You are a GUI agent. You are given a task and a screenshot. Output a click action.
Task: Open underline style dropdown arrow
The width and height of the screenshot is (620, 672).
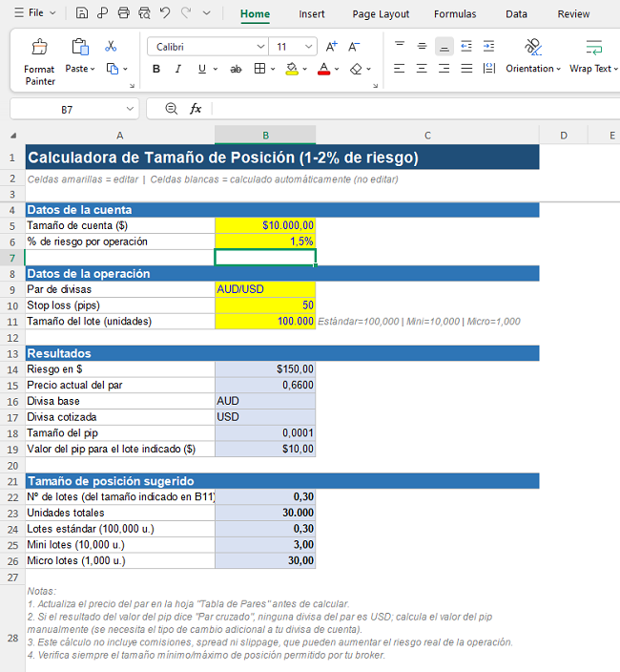point(216,69)
